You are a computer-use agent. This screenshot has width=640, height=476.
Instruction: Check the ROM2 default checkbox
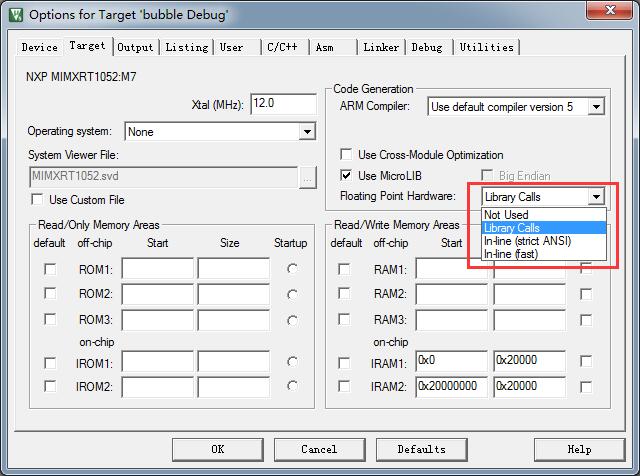[50, 294]
